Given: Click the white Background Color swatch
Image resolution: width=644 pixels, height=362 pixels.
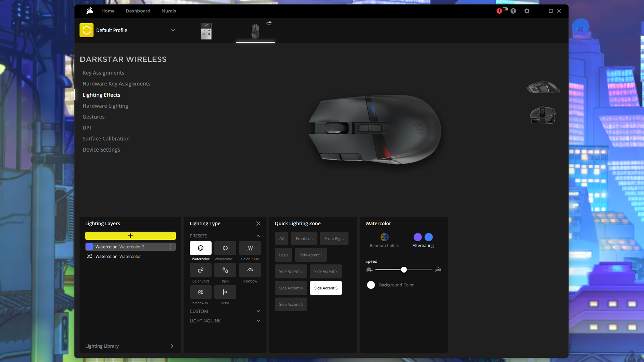Looking at the screenshot, I should [371, 285].
